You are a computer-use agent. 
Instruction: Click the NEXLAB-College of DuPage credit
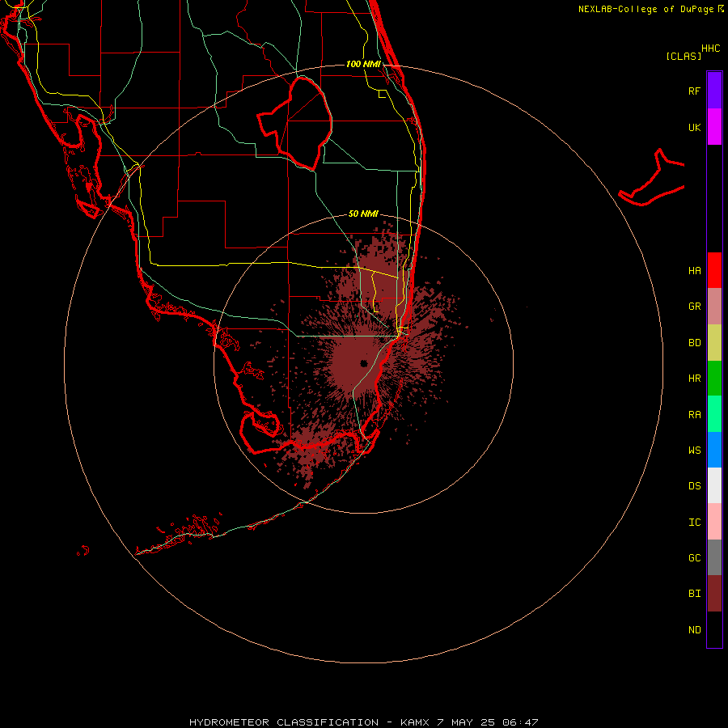click(645, 9)
